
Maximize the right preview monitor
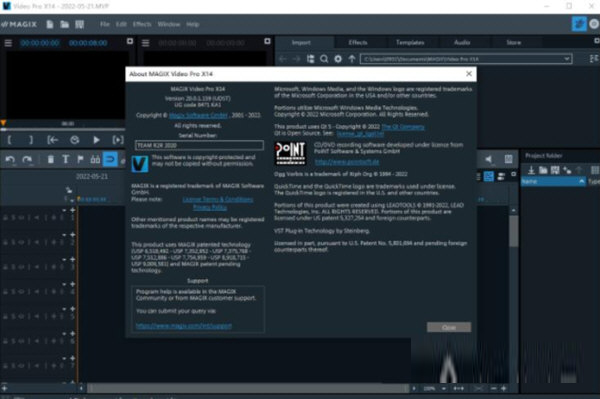267,41
